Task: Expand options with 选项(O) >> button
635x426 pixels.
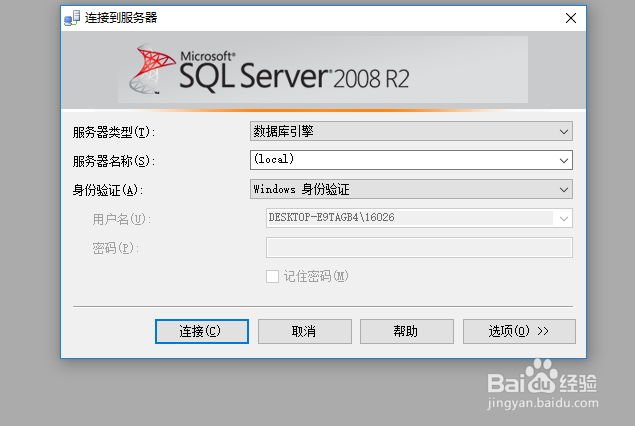Action: 519,331
